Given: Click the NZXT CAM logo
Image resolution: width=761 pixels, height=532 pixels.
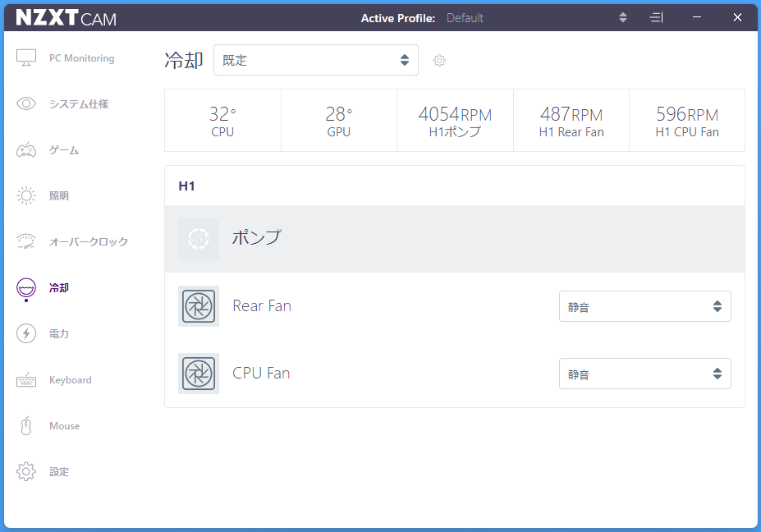Looking at the screenshot, I should [x=66, y=18].
